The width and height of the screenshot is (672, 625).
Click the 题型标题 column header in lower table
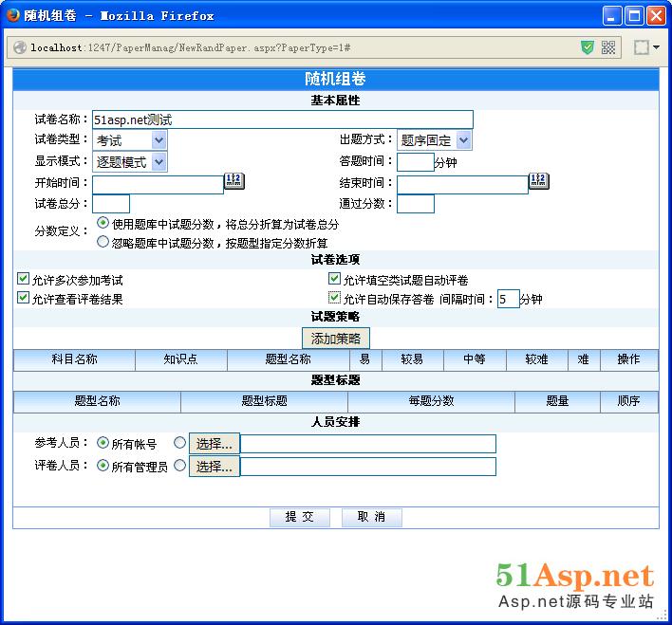click(265, 401)
